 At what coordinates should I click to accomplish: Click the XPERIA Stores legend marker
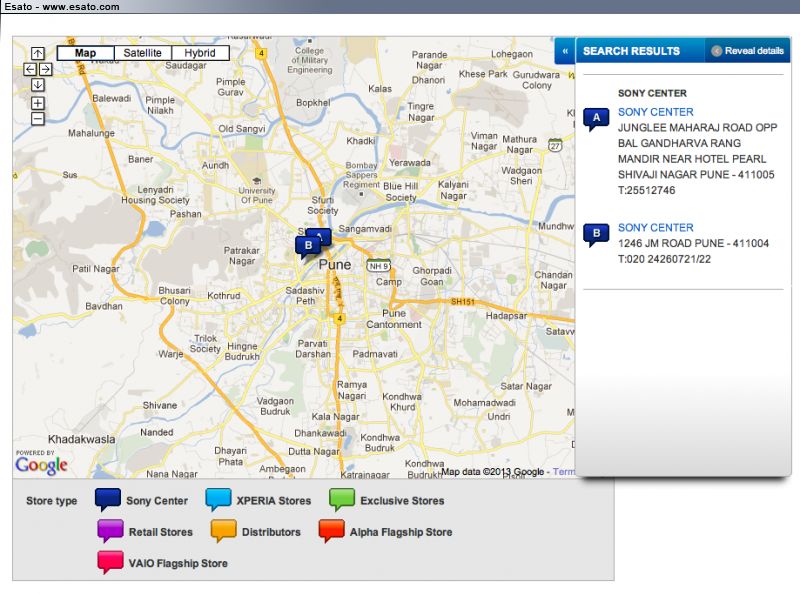point(218,500)
